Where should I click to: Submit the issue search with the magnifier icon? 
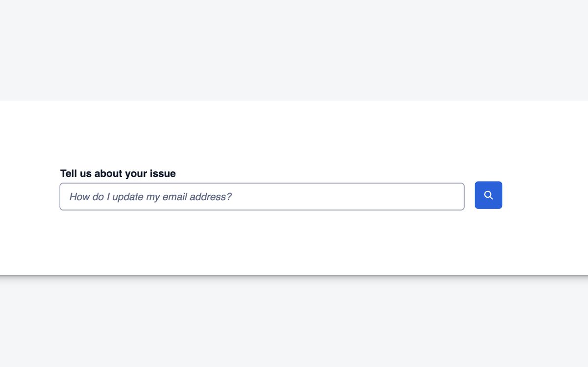(x=488, y=195)
